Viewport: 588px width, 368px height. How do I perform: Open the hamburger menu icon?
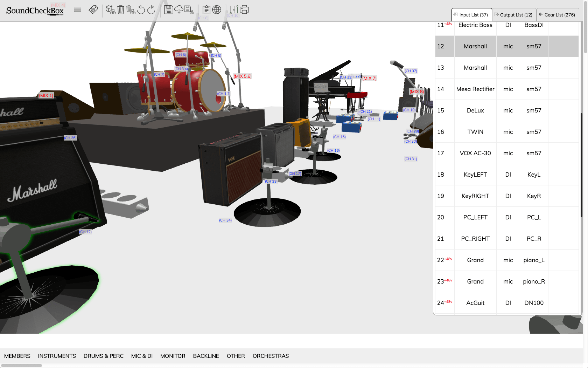point(77,10)
